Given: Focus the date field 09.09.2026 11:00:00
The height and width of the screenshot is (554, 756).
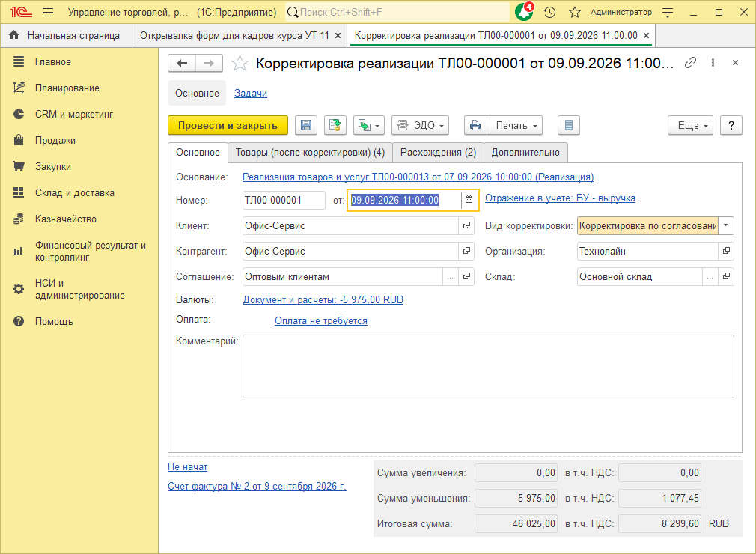Looking at the screenshot, I should click(x=404, y=200).
